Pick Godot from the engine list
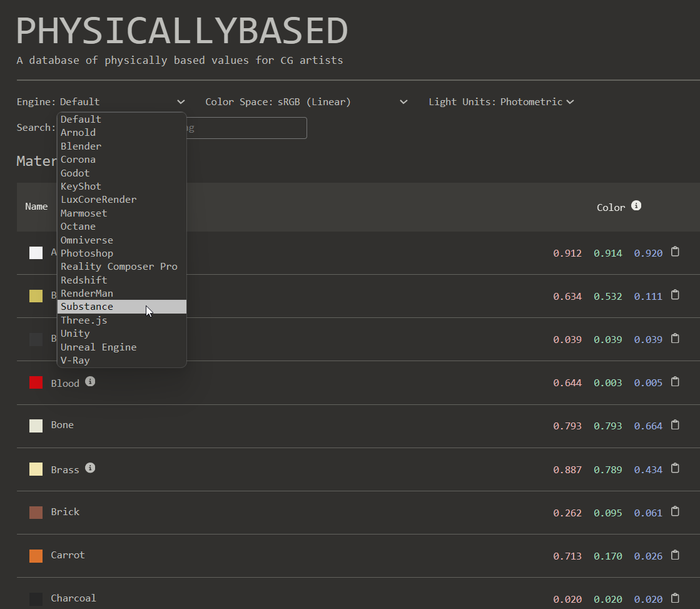Screen dimensions: 700x609 pyautogui.click(x=122, y=173)
